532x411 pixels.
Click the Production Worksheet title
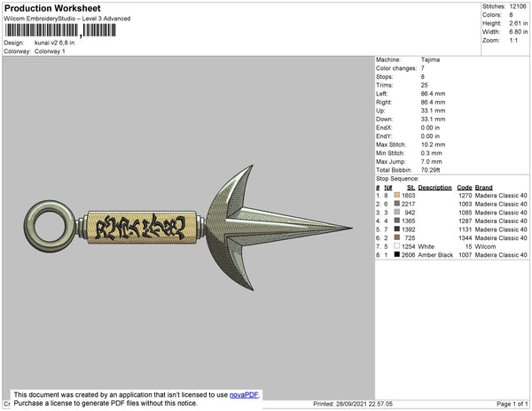click(x=52, y=8)
